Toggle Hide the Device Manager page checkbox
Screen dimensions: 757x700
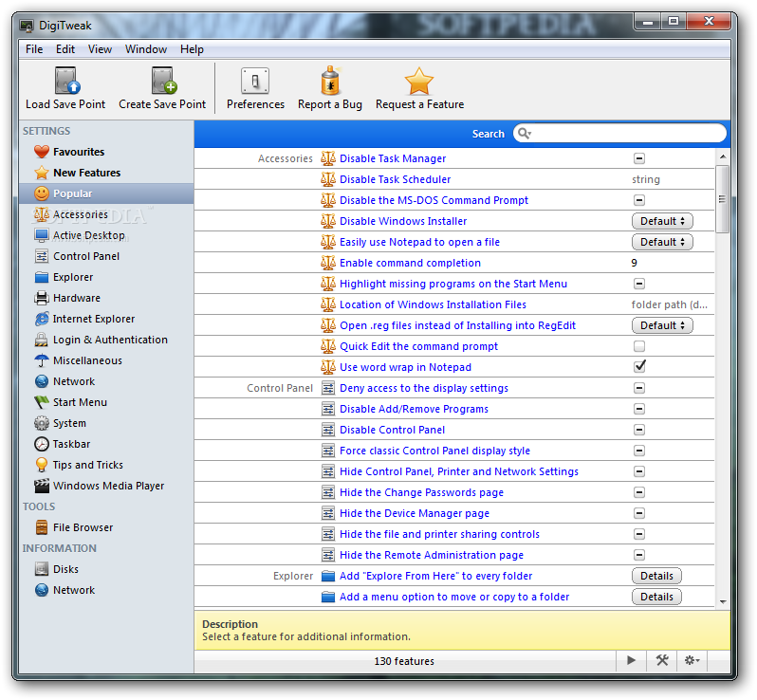[x=639, y=513]
